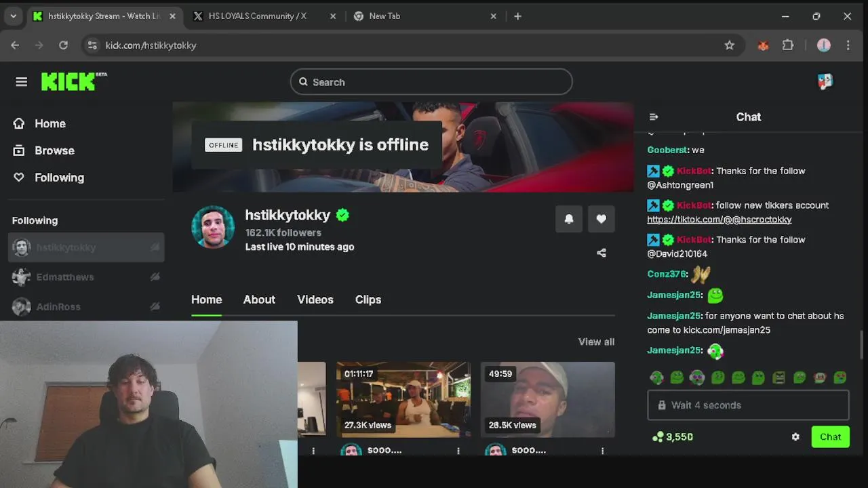Click the Following heart icon in the sidebar
Viewport: 868px width, 488px height.
tap(19, 178)
